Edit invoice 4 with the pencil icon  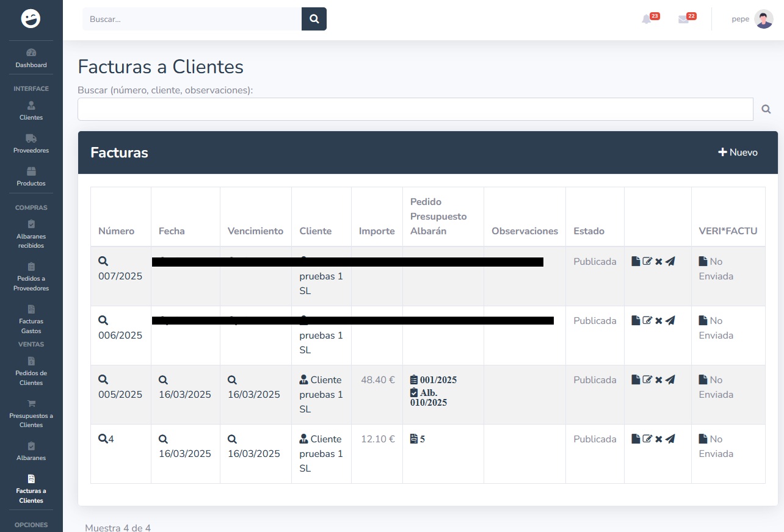(648, 439)
